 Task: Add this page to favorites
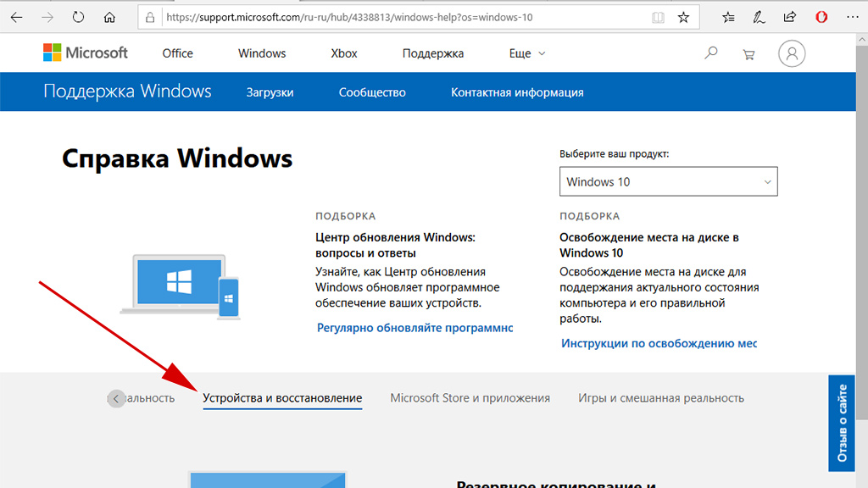(x=684, y=17)
